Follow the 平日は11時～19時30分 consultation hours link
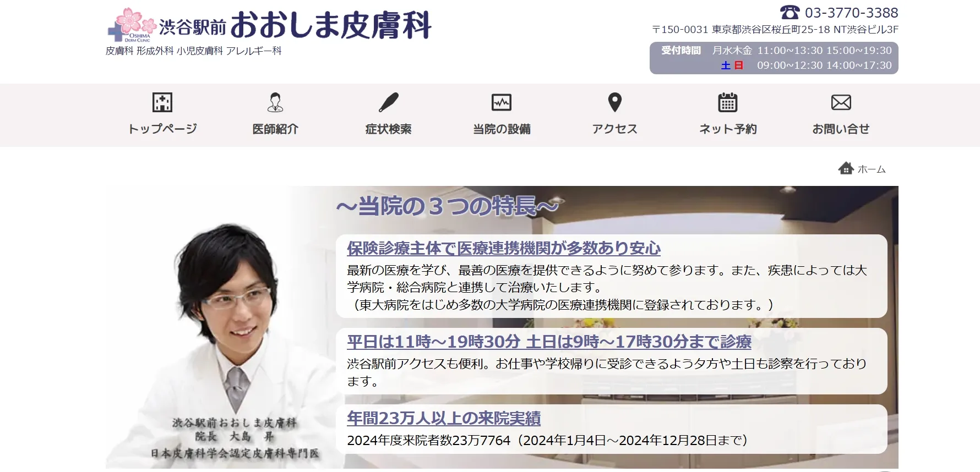980x472 pixels. 548,342
